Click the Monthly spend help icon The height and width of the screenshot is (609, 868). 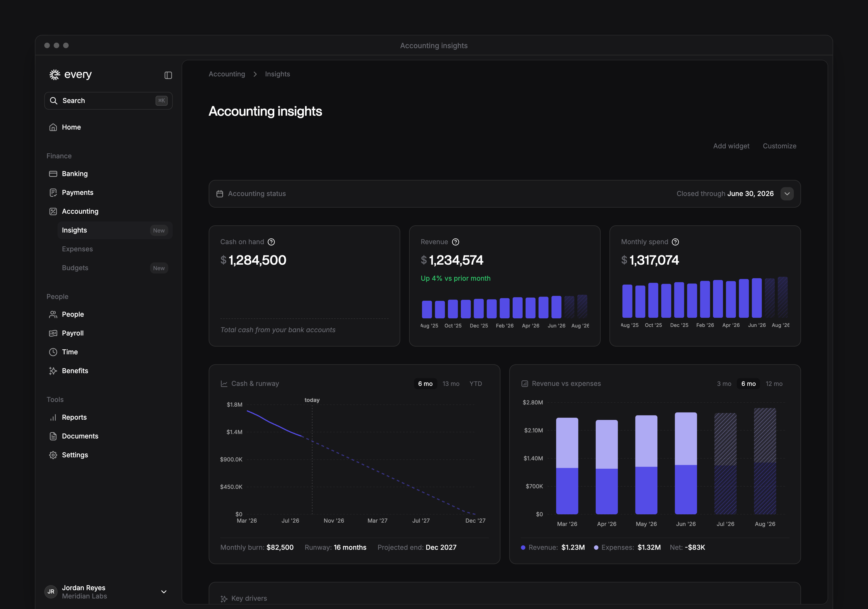pos(675,242)
